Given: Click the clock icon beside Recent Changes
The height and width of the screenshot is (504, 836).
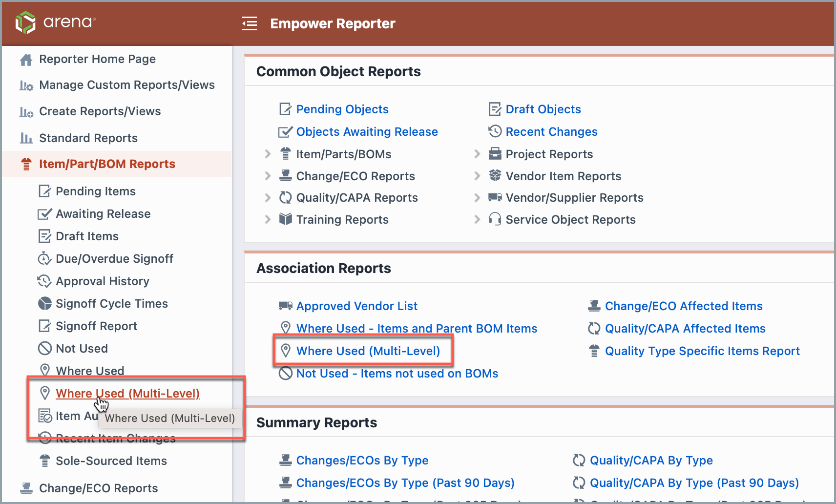Looking at the screenshot, I should coord(495,131).
